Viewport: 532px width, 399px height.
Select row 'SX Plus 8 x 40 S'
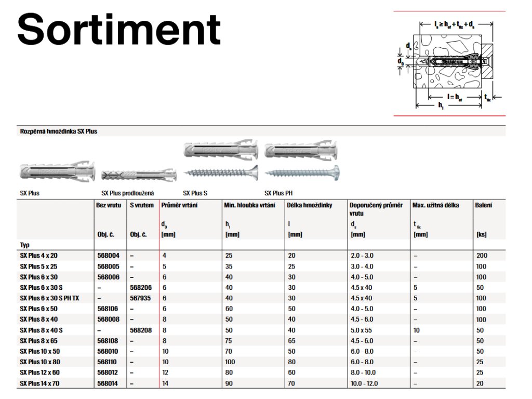tap(261, 330)
